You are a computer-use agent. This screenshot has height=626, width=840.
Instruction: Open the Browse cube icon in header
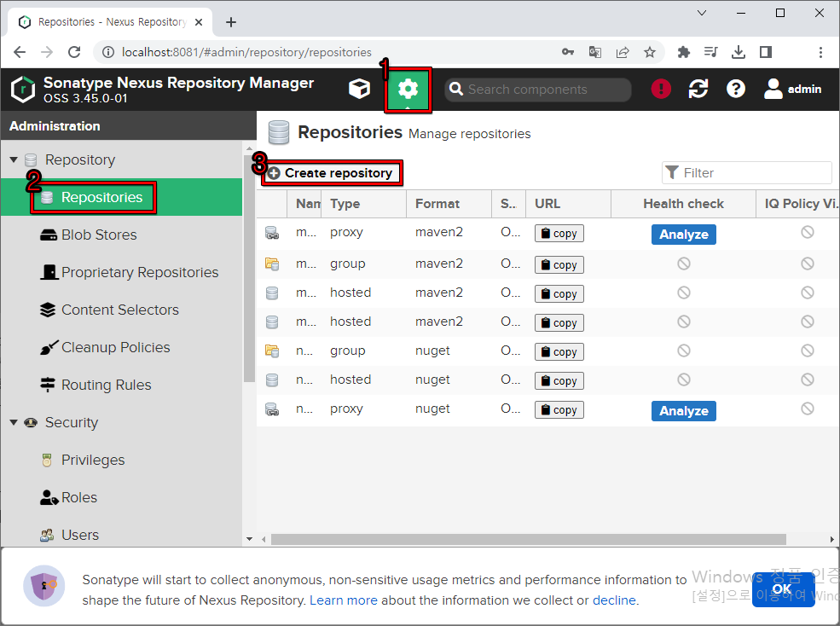(x=359, y=89)
